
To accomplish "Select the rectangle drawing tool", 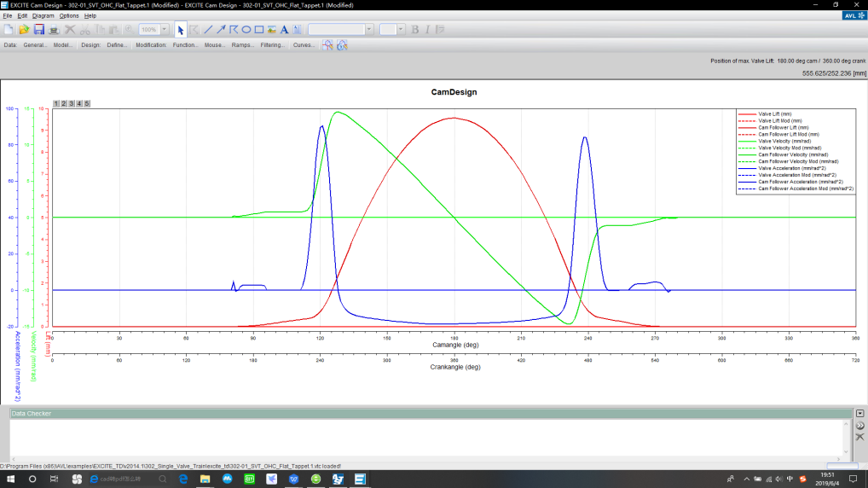I will coord(259,29).
